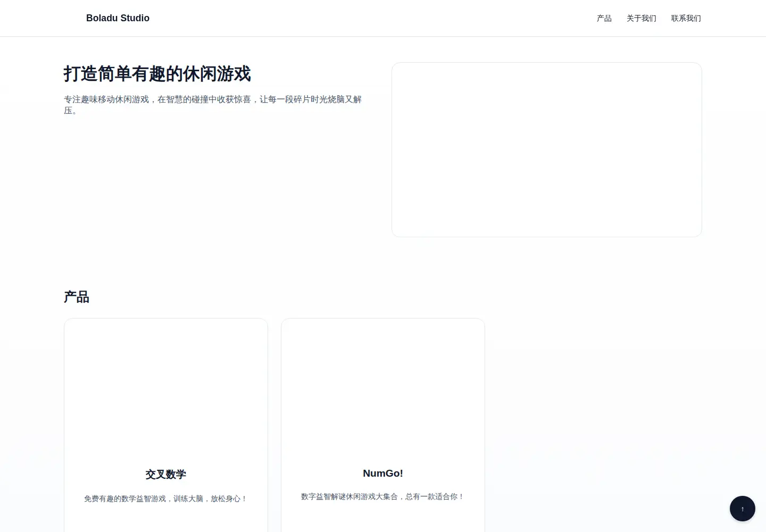
Task: Click the 产品 section heading
Action: (77, 297)
